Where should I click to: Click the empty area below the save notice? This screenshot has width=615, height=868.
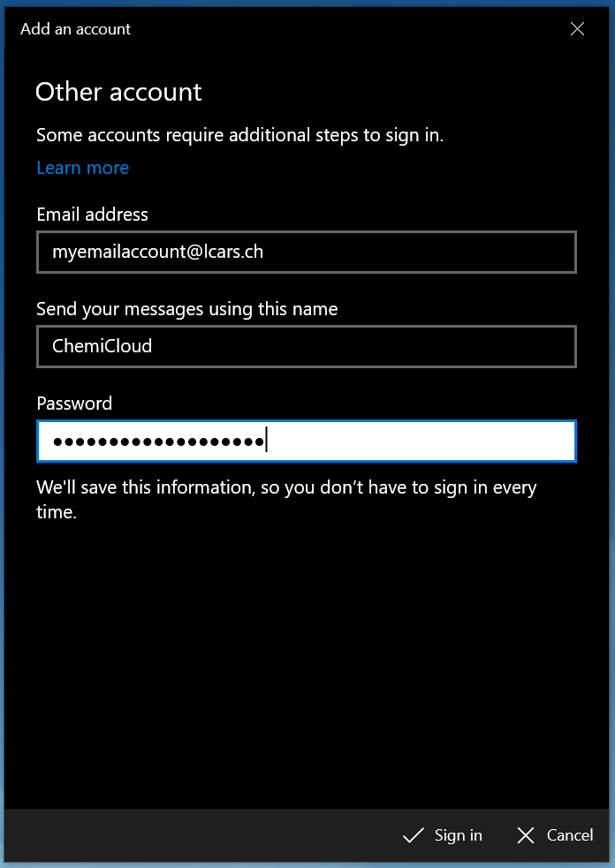click(307, 662)
